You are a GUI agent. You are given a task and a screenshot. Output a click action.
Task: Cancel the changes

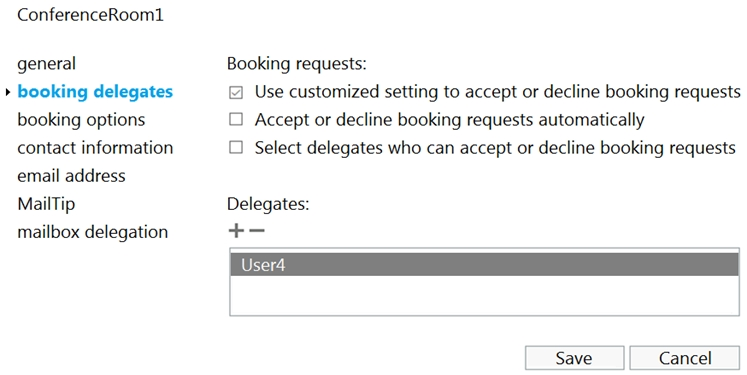click(685, 358)
